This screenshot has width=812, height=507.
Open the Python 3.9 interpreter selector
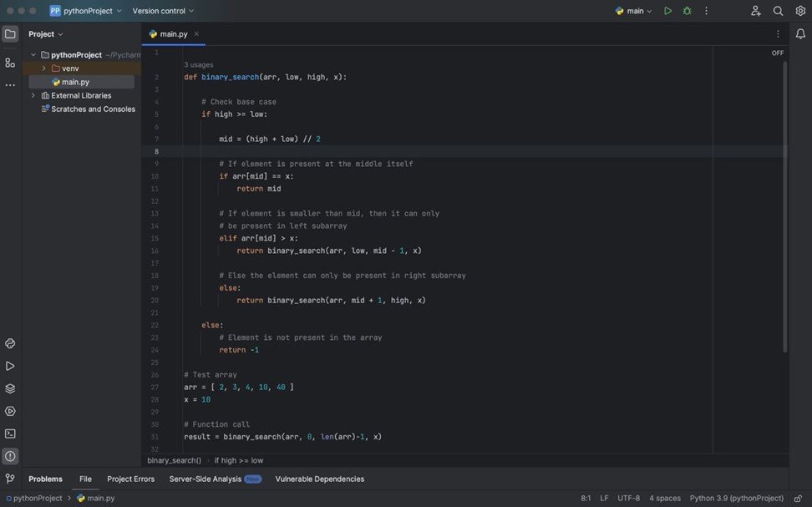pyautogui.click(x=736, y=498)
